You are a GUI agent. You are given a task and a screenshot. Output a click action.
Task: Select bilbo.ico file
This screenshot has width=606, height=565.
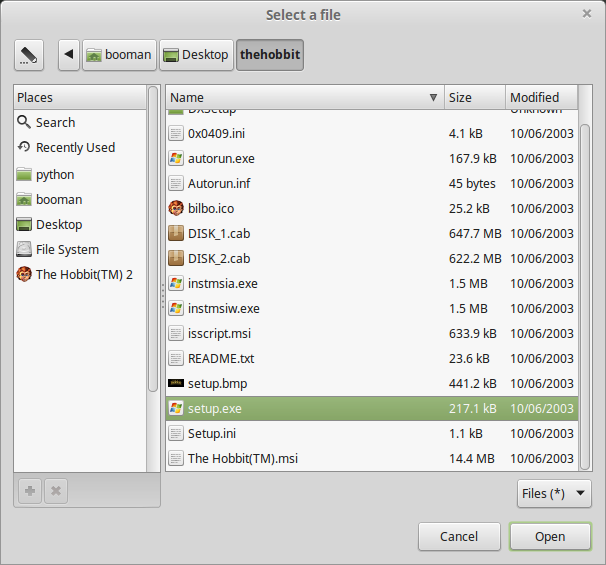pyautogui.click(x=372, y=209)
